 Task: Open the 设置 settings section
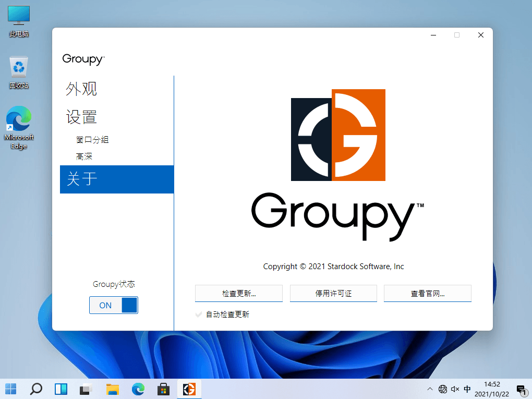[x=81, y=117]
